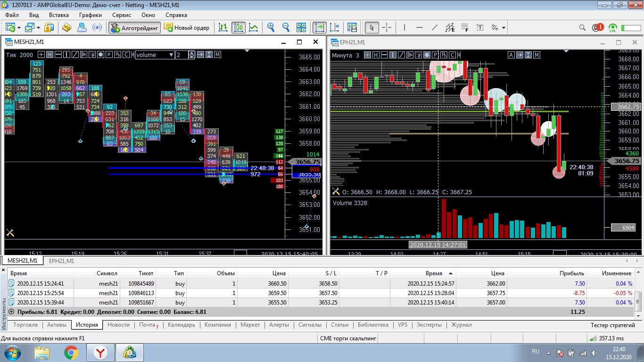
Task: Toggle the A button in EPH21 chart panel
Action: coord(511,55)
